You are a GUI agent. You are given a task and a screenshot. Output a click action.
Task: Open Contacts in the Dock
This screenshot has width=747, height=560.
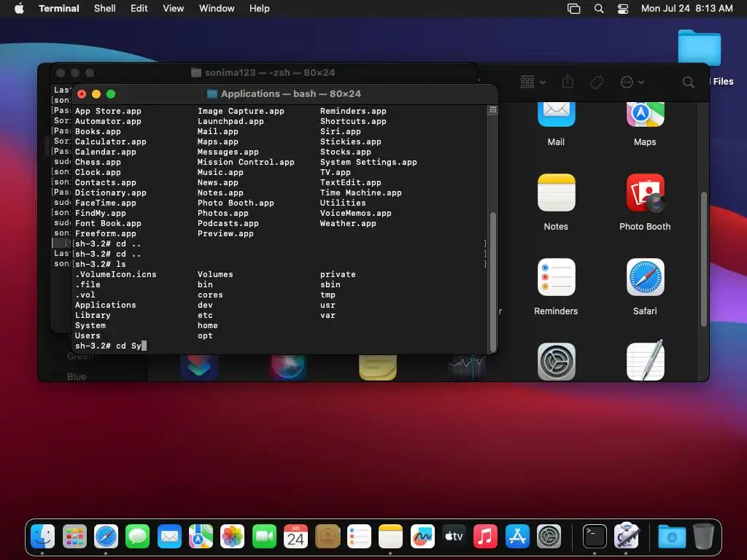click(328, 536)
